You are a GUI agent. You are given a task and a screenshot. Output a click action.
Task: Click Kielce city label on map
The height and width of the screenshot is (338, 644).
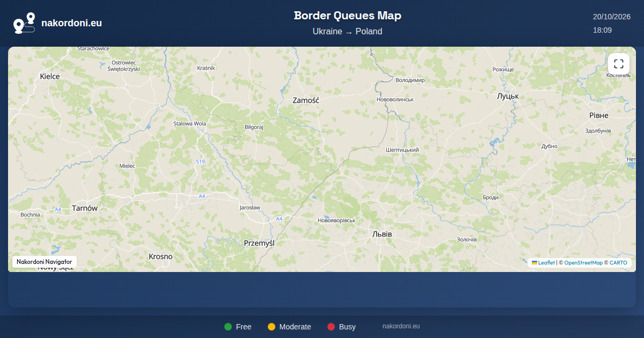click(x=50, y=76)
